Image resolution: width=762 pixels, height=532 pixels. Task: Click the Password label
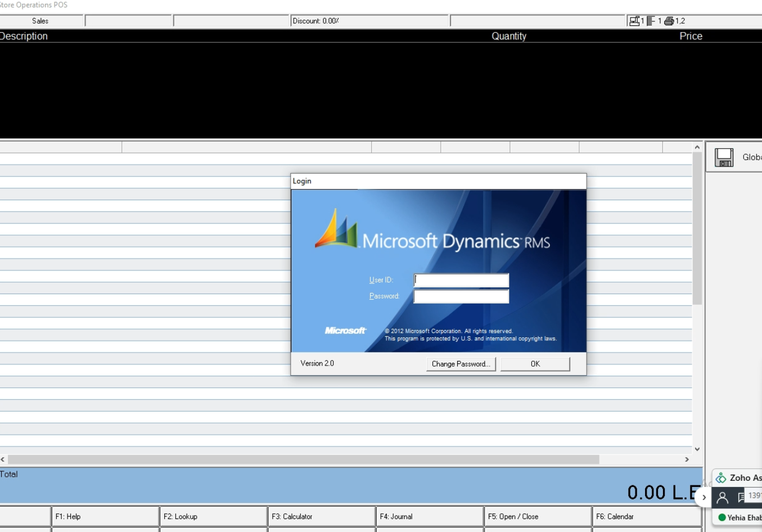(x=384, y=296)
